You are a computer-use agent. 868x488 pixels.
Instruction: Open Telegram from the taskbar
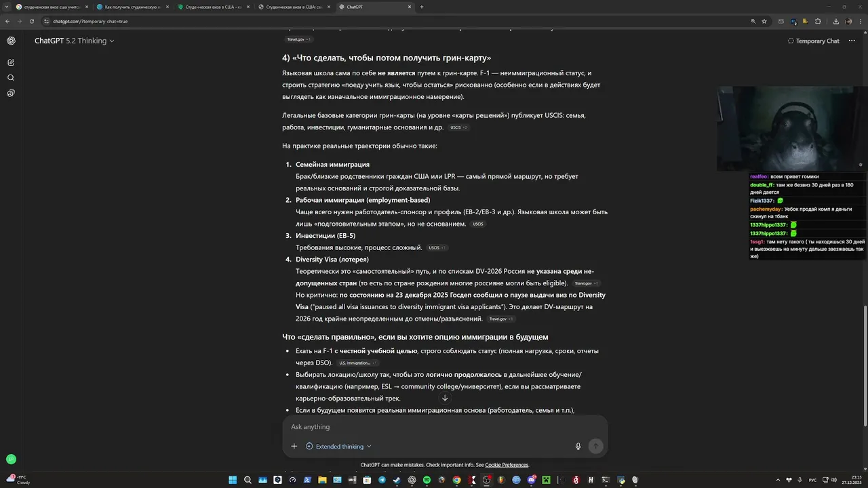382,480
